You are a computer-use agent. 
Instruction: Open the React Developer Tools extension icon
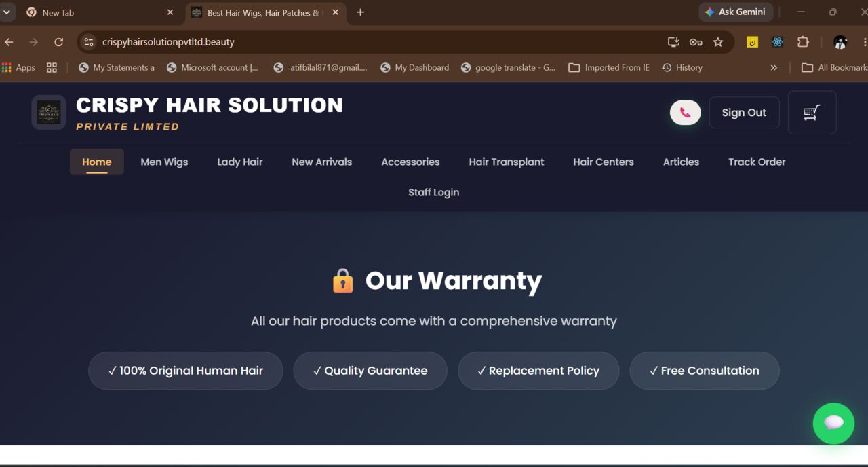click(778, 42)
